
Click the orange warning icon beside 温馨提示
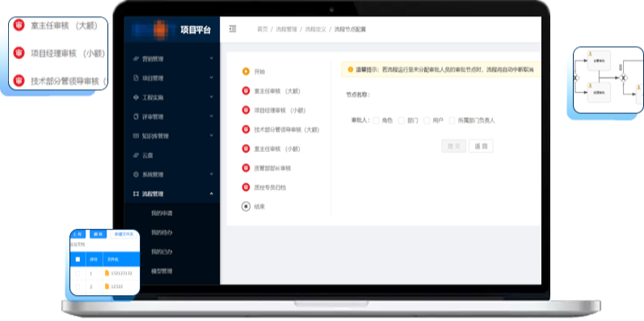351,70
